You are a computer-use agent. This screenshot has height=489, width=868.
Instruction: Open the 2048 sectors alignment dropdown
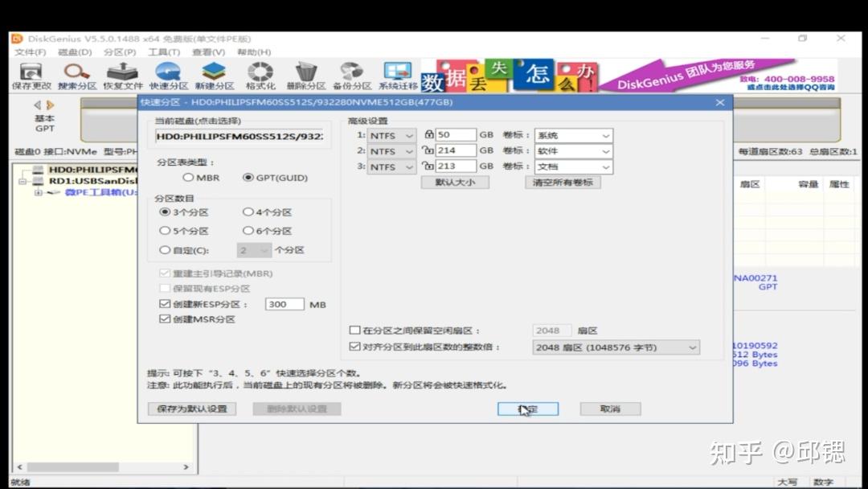pos(616,347)
